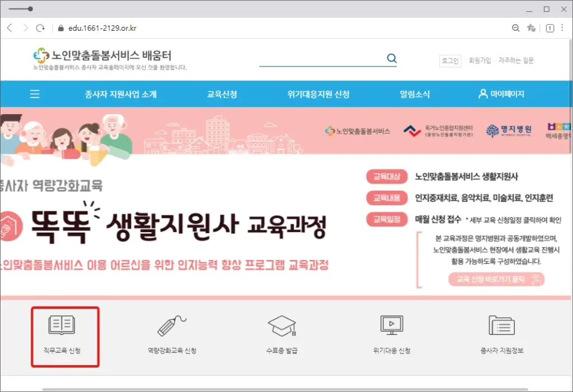The width and height of the screenshot is (573, 392).
Task: Open the bookmarks star icon
Action: click(531, 28)
